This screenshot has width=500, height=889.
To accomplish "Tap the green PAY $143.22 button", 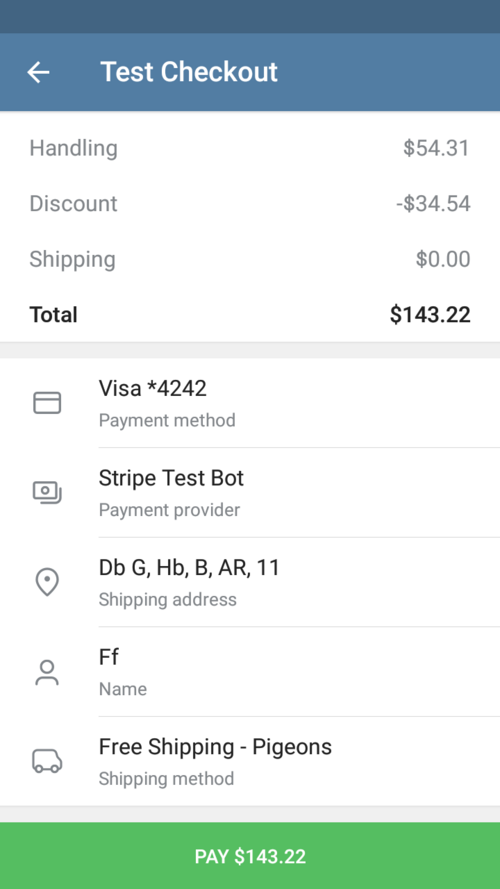I will [x=250, y=856].
